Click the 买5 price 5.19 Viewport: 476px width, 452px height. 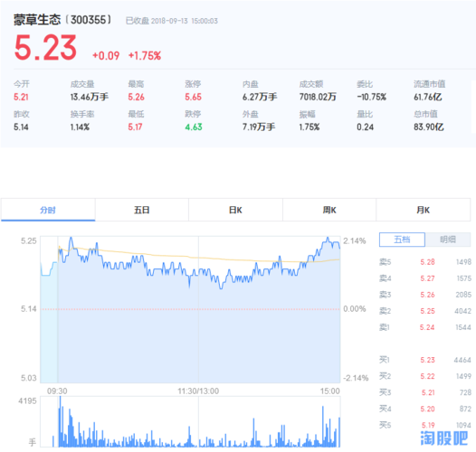[428, 425]
